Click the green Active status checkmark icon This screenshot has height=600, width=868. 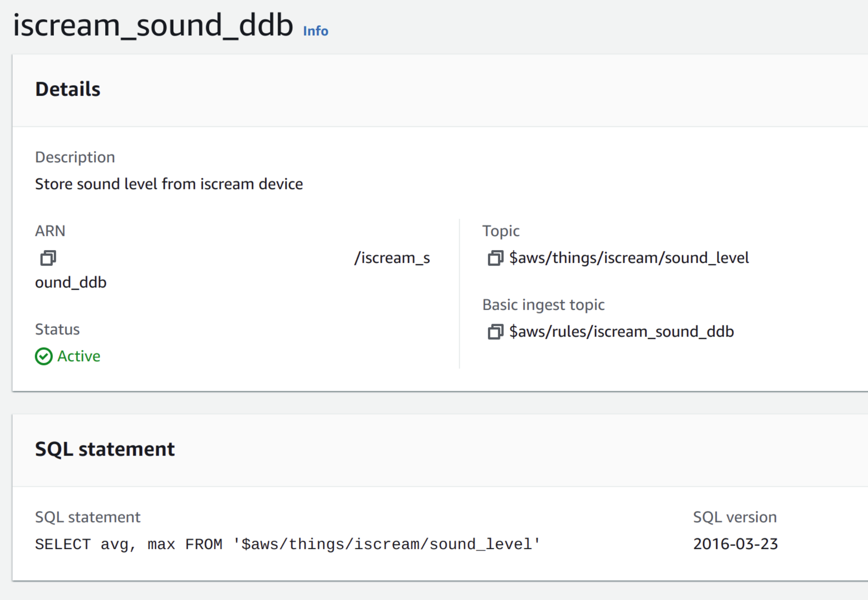[x=44, y=356]
